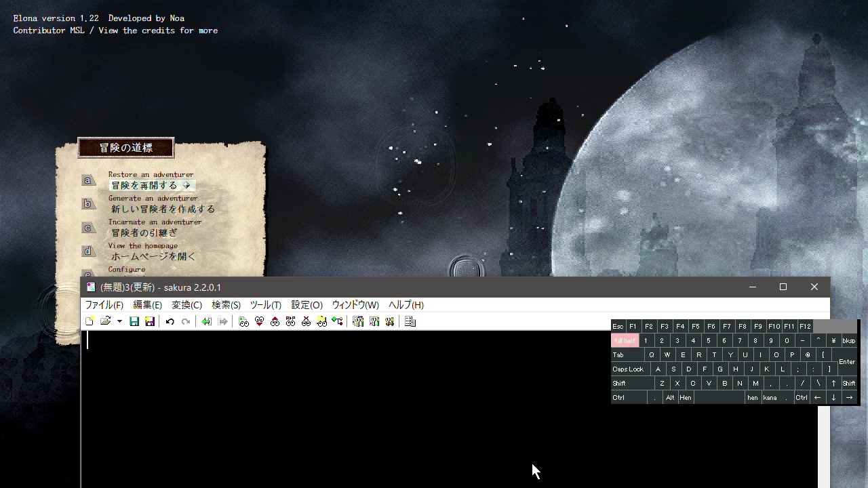This screenshot has width=868, height=488.
Task: Open the 設定(O) menu
Action: (307, 305)
